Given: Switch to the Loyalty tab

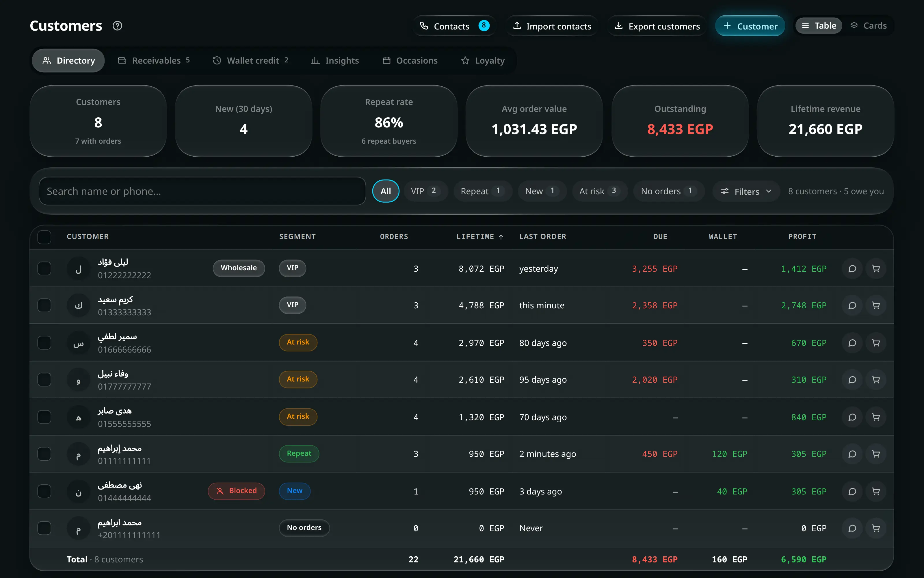Looking at the screenshot, I should [x=483, y=60].
